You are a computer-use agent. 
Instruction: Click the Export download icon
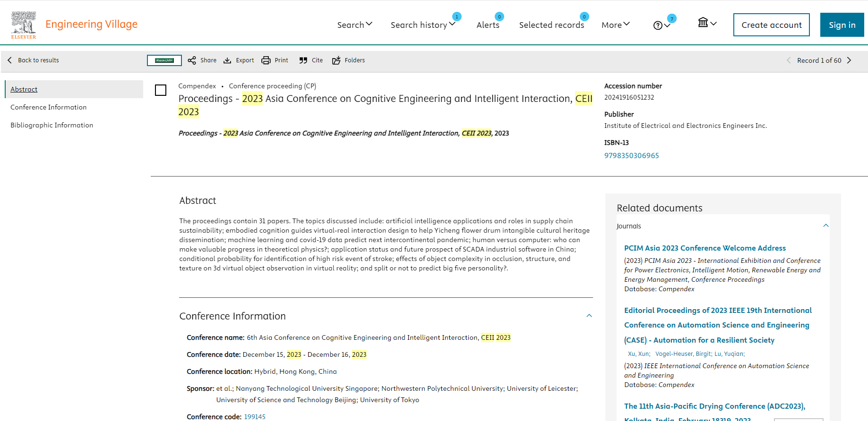tap(227, 60)
